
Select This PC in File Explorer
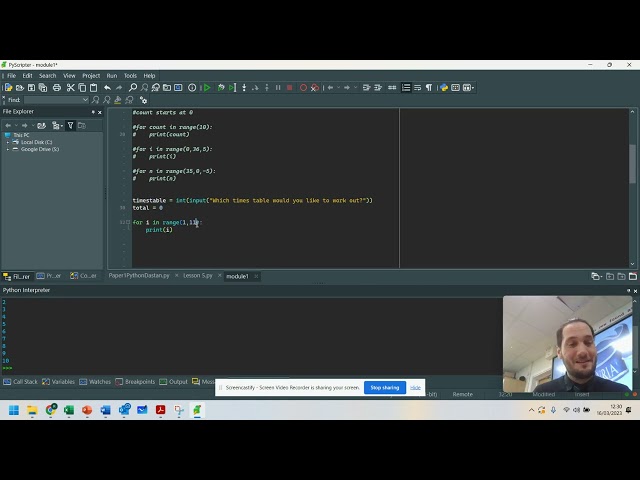(x=21, y=135)
